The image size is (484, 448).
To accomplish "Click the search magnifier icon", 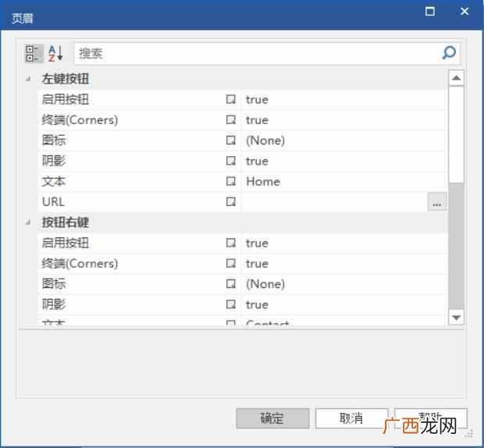I will [449, 53].
